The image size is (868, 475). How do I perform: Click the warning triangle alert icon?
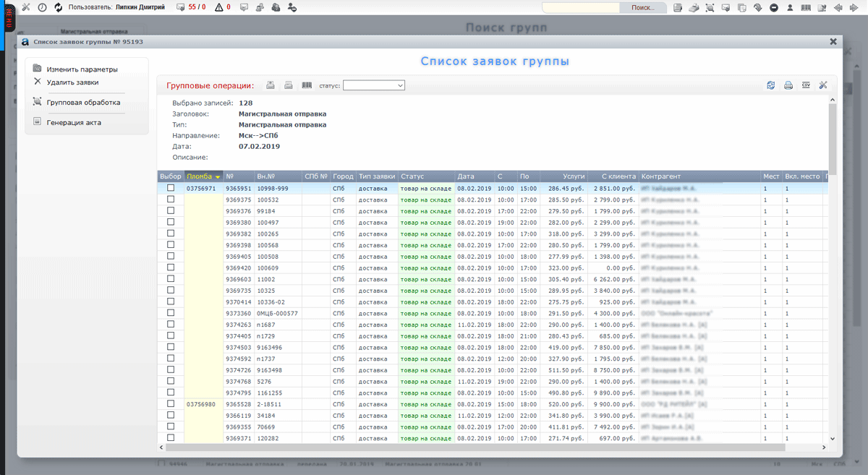click(x=219, y=7)
